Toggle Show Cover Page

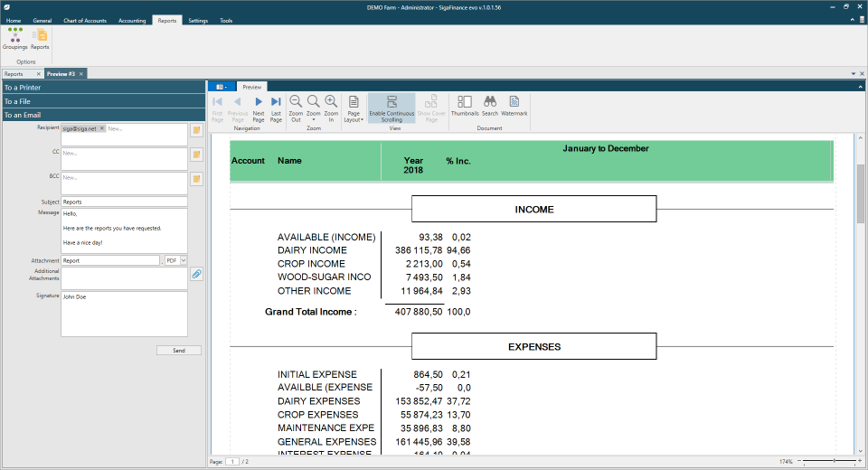pos(431,108)
